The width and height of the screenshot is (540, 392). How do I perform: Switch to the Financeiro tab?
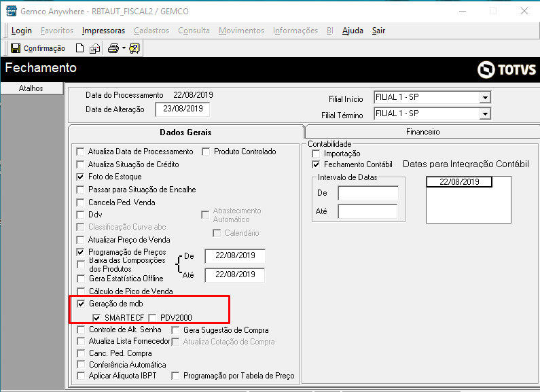(x=422, y=132)
